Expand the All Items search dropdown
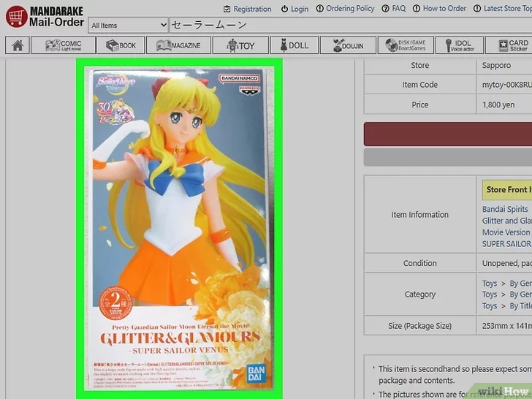The height and width of the screenshot is (399, 532). pyautogui.click(x=128, y=26)
